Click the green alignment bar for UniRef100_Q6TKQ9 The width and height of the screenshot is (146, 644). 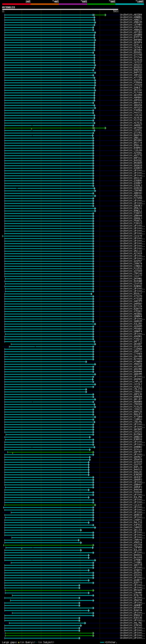[49, 128]
